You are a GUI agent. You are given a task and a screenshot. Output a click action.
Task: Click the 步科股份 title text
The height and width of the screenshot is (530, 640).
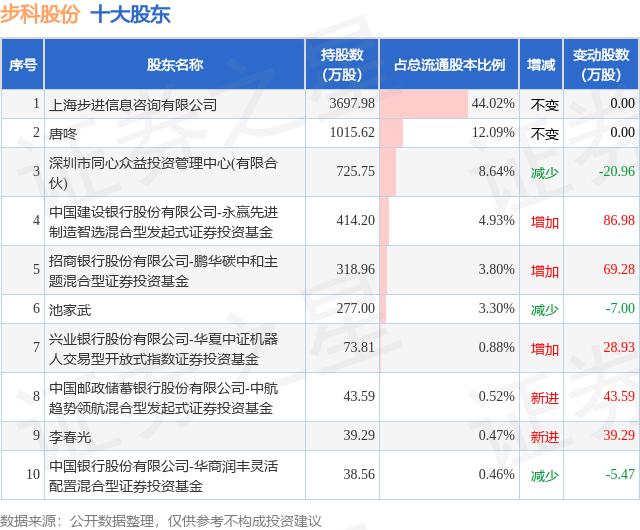click(40, 15)
